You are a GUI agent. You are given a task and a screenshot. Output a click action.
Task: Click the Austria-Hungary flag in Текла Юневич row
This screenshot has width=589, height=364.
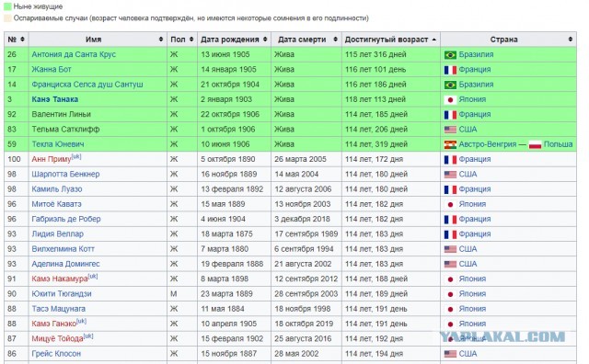point(450,144)
